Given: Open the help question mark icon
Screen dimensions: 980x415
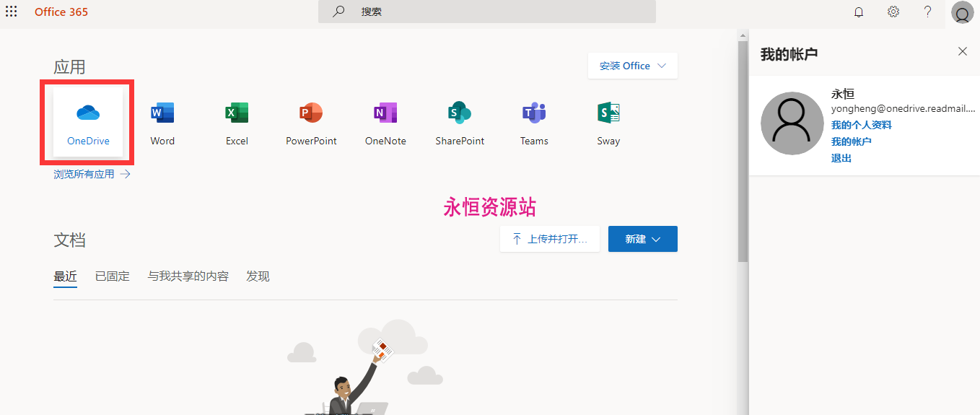Looking at the screenshot, I should (928, 12).
